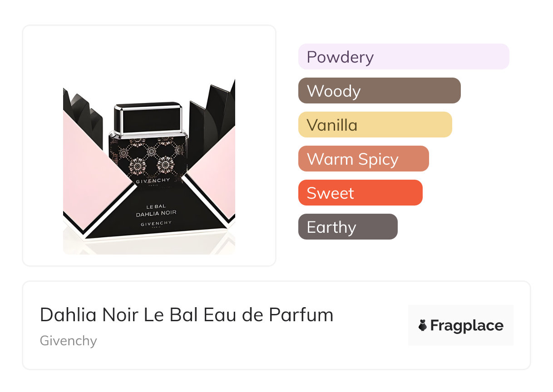Click the Vanilla accord bar
This screenshot has width=553, height=392.
point(375,125)
